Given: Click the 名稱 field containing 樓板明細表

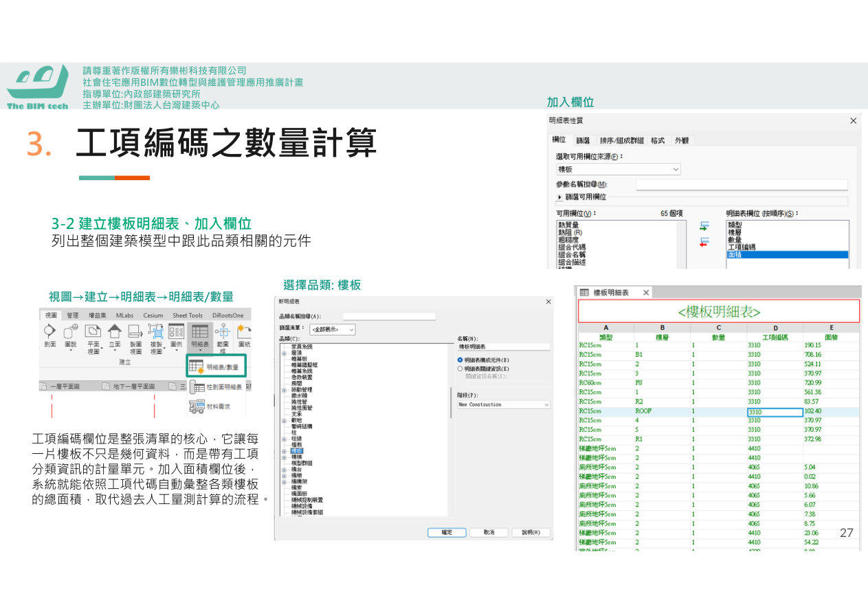Looking at the screenshot, I should pos(504,347).
